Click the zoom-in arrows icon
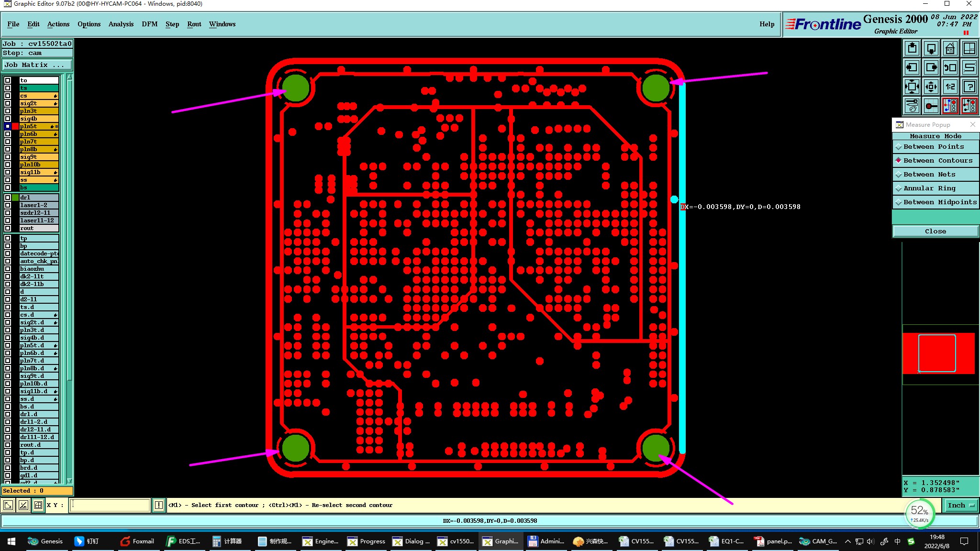Image resolution: width=980 pixels, height=551 pixels. click(912, 87)
